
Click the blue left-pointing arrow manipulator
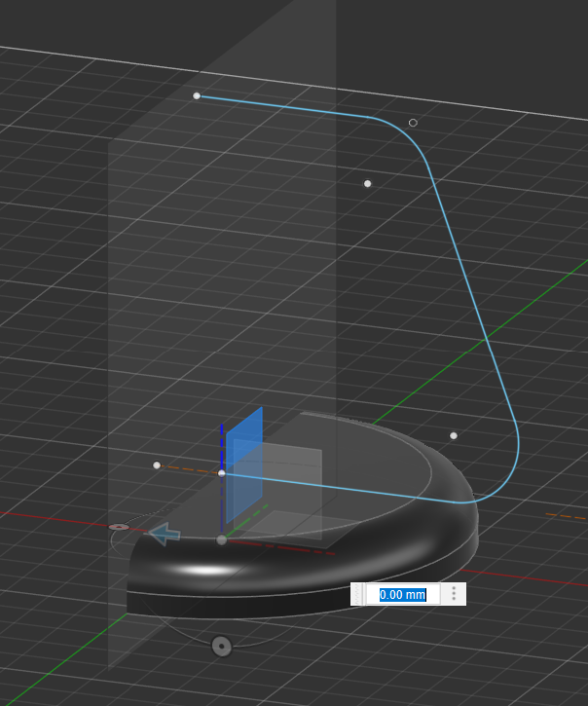coord(165,534)
